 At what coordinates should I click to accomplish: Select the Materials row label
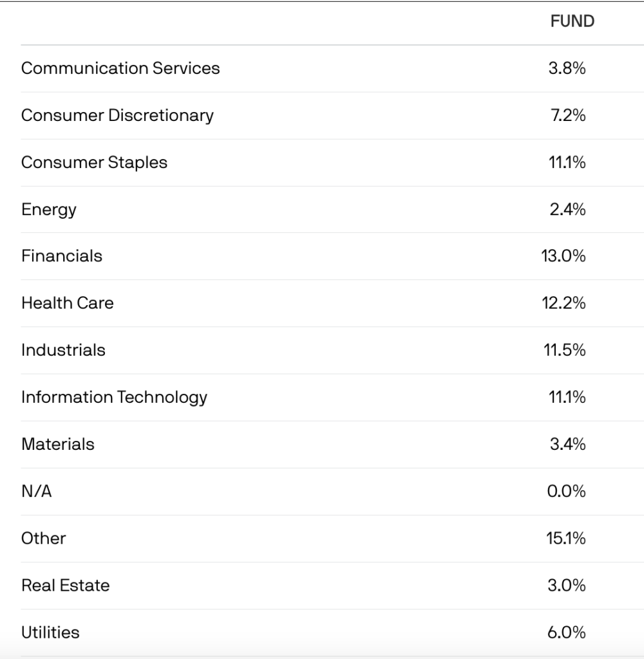click(58, 444)
